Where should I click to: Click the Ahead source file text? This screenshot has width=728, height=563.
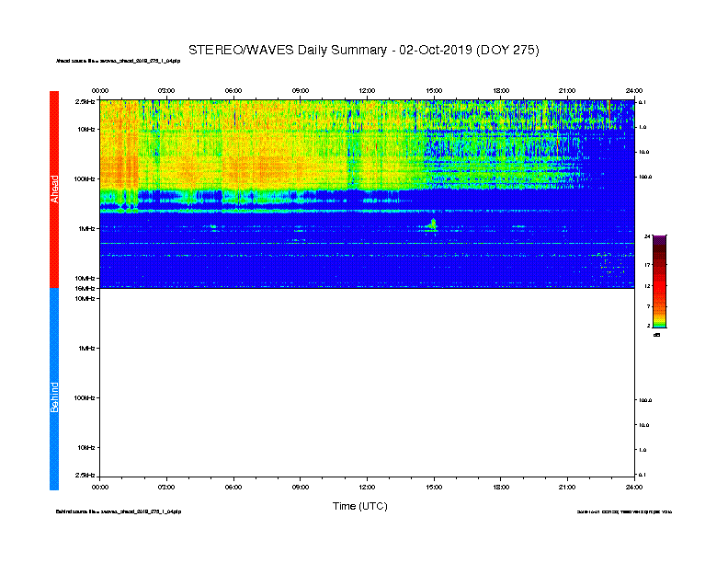[119, 62]
